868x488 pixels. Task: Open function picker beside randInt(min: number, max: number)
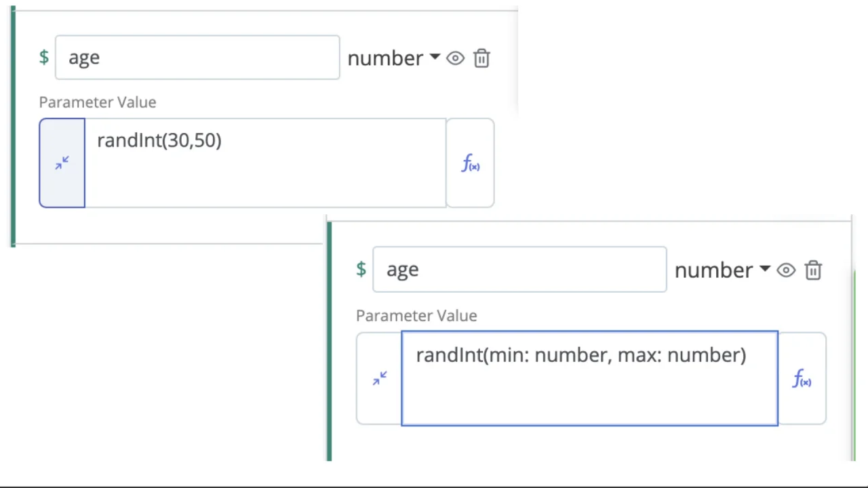pyautogui.click(x=802, y=379)
